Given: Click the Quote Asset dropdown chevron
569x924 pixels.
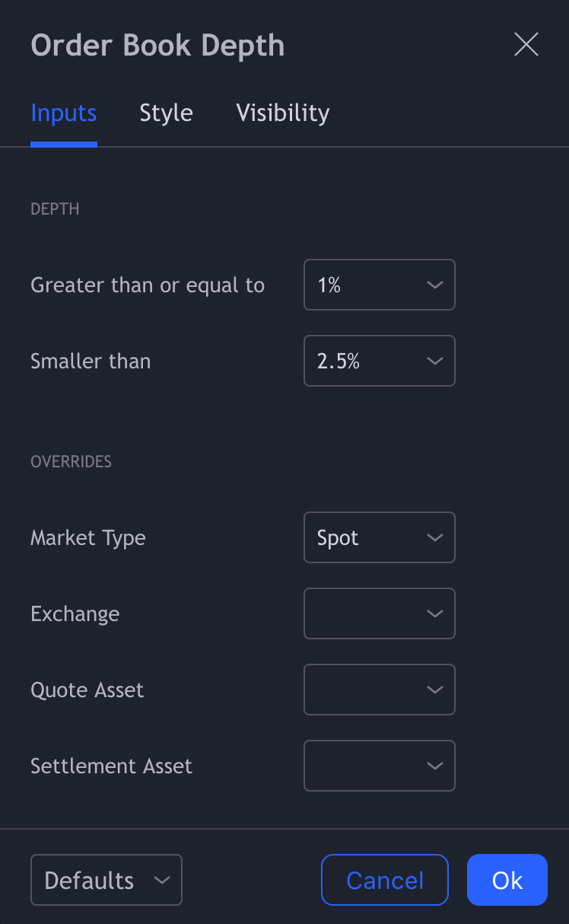Looking at the screenshot, I should (435, 690).
